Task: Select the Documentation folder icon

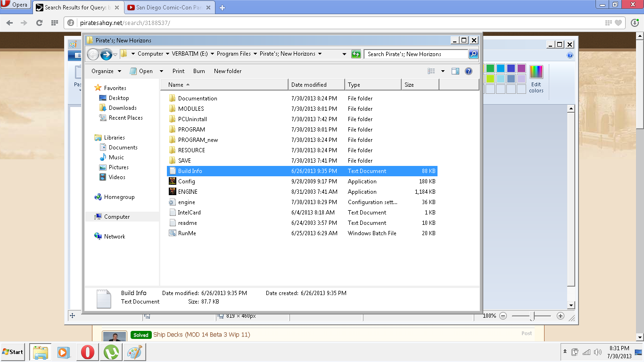Action: [173, 99]
